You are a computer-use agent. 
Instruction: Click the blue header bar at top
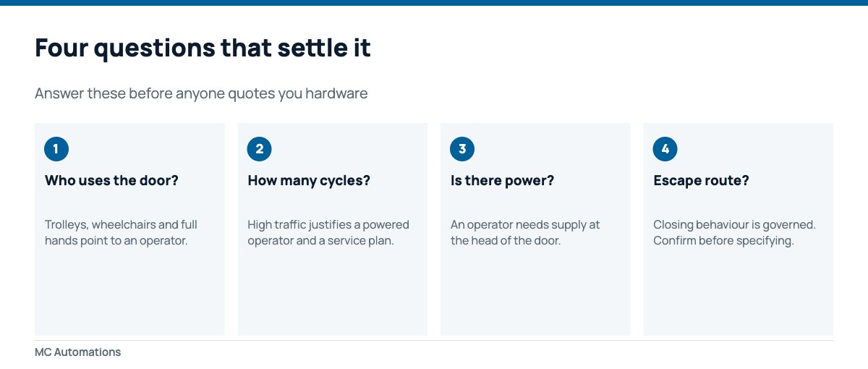[x=434, y=3]
